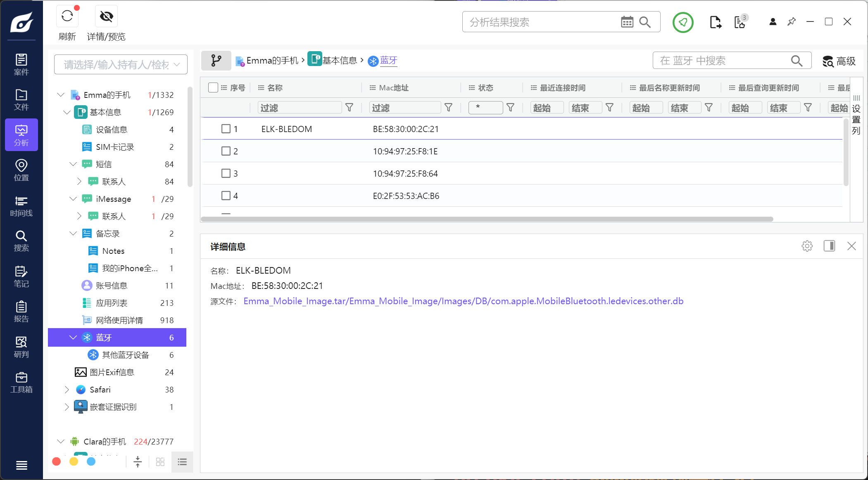
Task: Click the 基本信息 breadcrumb item
Action: point(339,61)
